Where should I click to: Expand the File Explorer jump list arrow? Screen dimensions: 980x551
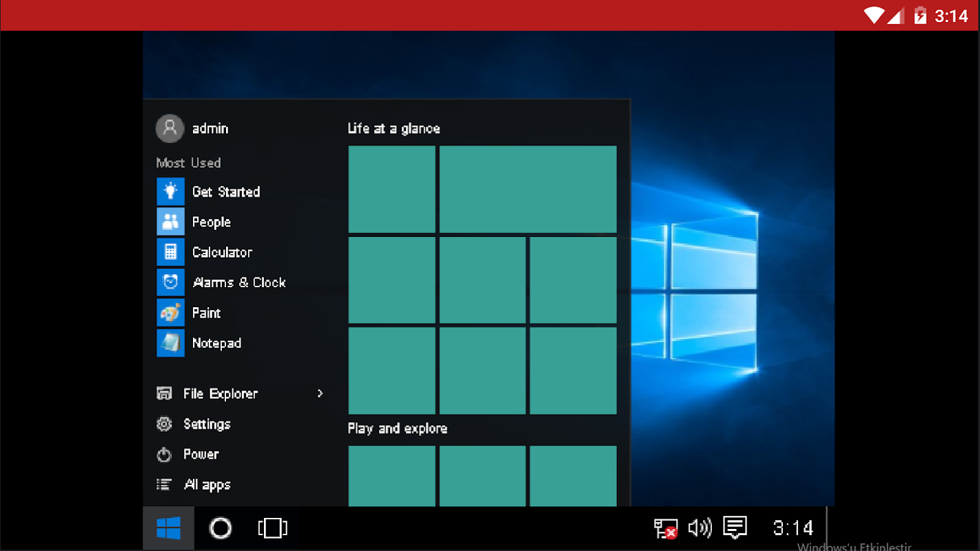(x=320, y=393)
